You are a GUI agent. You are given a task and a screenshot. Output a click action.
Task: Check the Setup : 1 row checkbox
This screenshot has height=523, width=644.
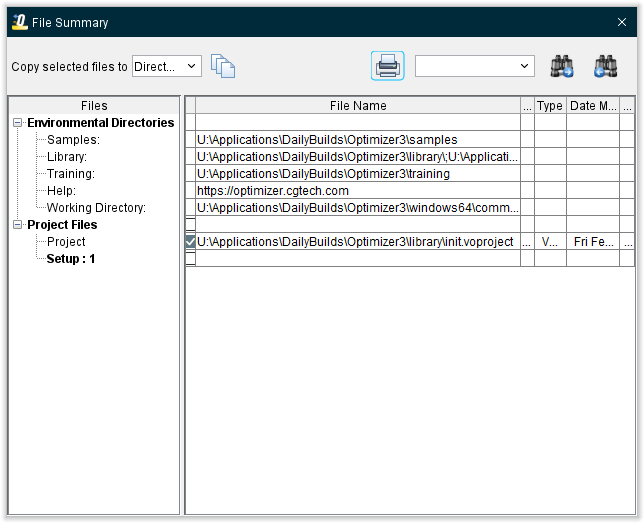click(190, 258)
